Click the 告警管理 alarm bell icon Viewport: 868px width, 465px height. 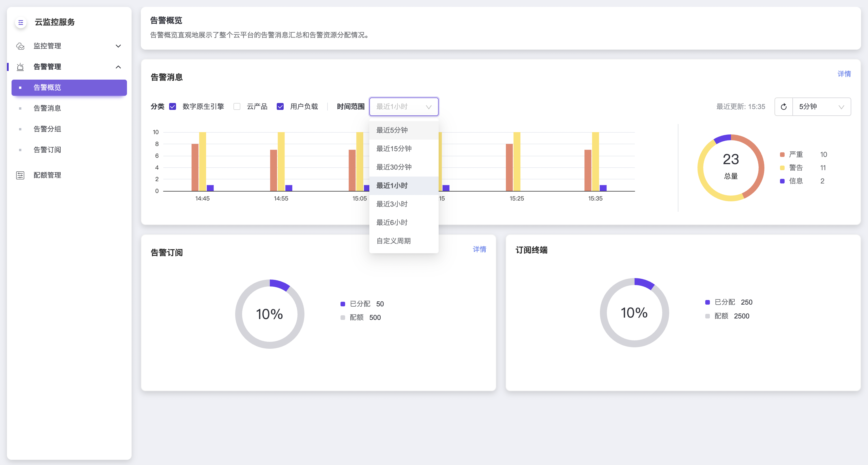click(x=20, y=67)
